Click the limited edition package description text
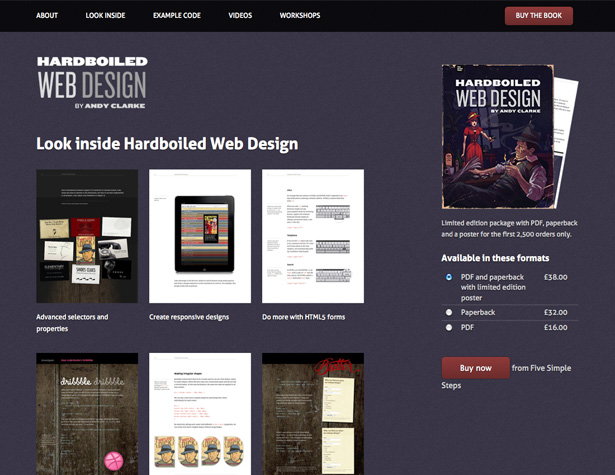615x475 pixels. coord(509,228)
